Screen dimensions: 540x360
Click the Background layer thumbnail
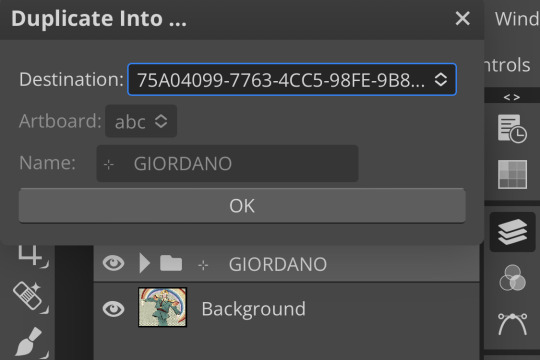click(163, 307)
